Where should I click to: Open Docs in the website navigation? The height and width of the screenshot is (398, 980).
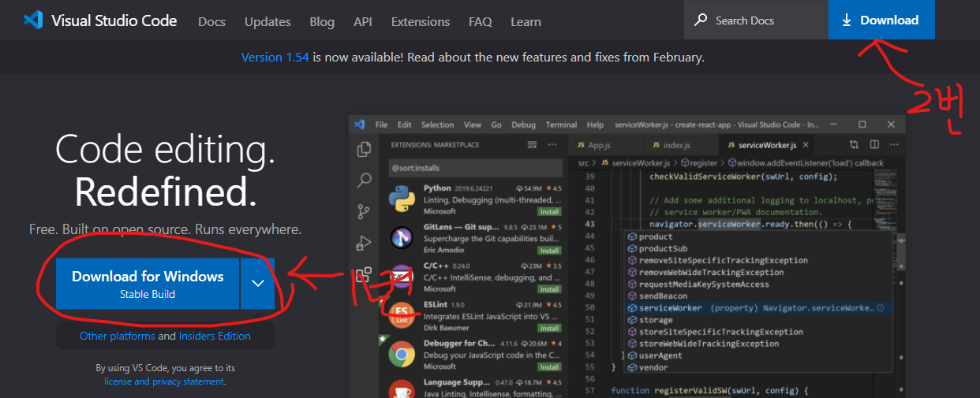pyautogui.click(x=211, y=21)
